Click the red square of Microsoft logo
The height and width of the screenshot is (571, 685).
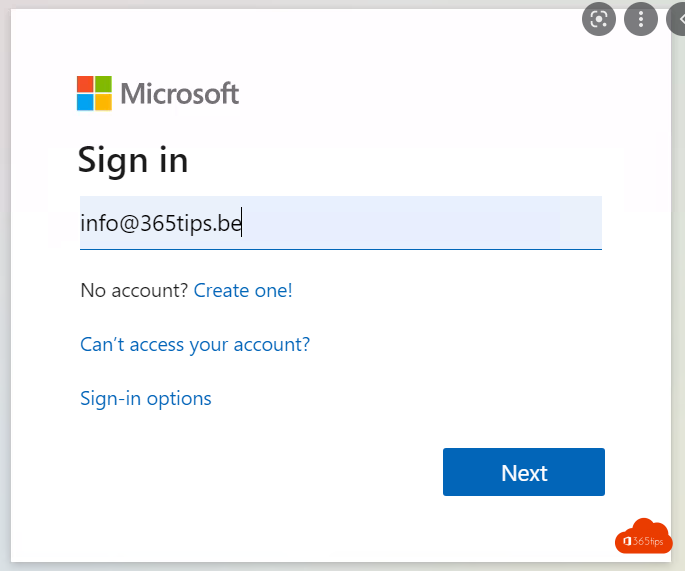click(x=85, y=84)
